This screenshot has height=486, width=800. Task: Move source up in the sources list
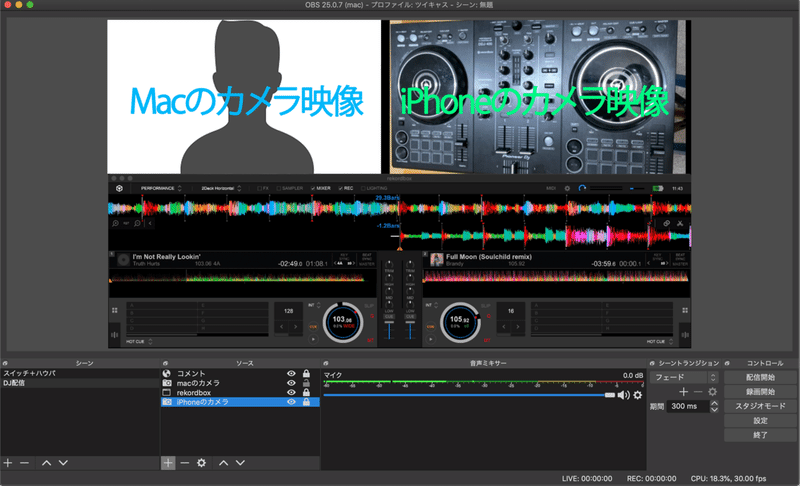223,463
